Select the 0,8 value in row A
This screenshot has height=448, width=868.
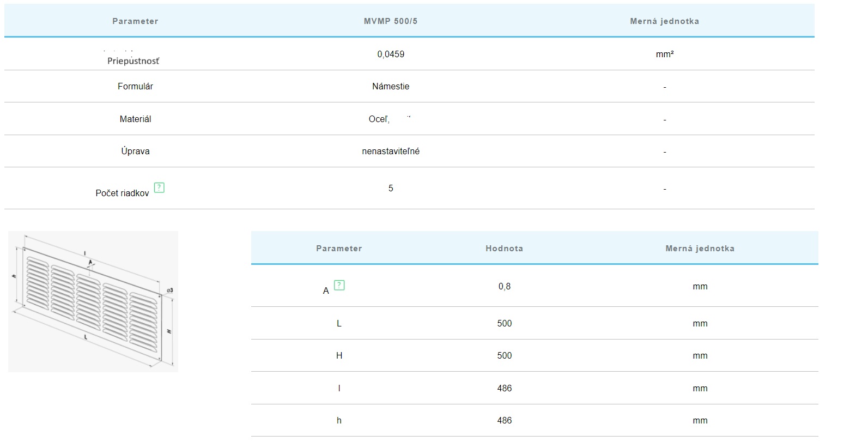504,286
